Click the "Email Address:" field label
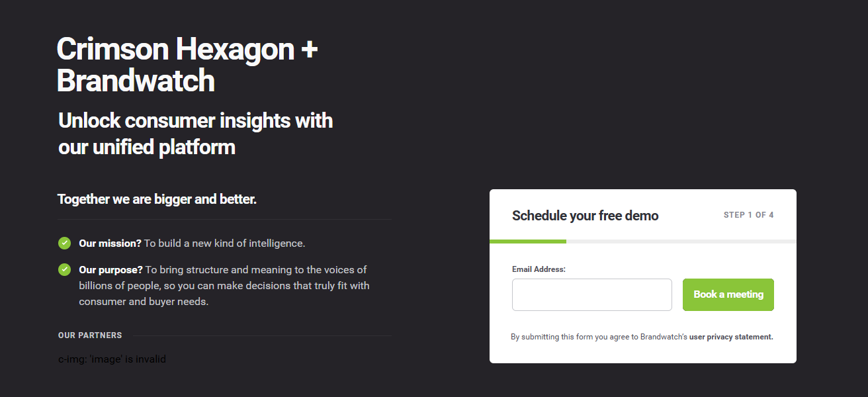The width and height of the screenshot is (868, 397). (x=539, y=269)
